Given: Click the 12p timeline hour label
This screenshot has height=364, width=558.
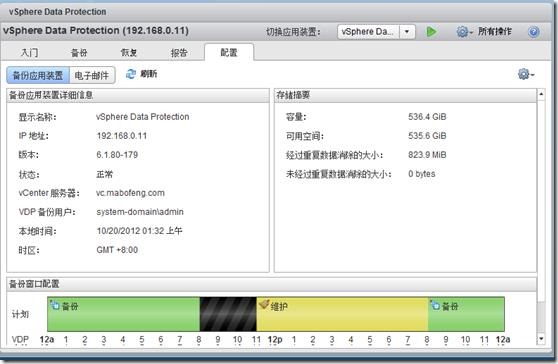Looking at the screenshot, I should point(275,340).
